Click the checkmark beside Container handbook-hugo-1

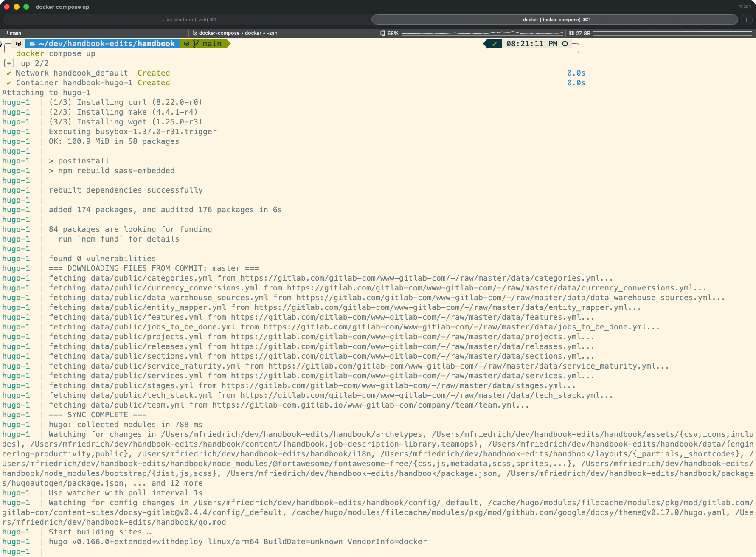click(x=9, y=83)
